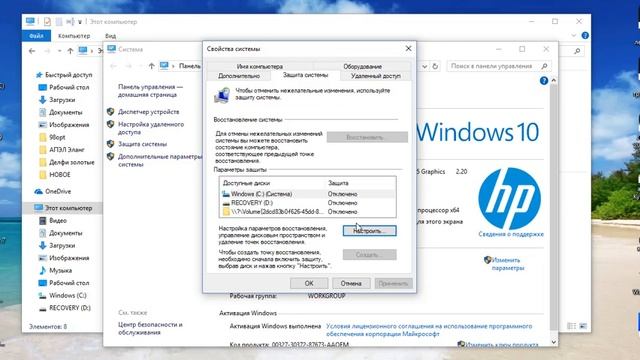
Task: Switch to Дополнительно tab
Action: tap(239, 76)
